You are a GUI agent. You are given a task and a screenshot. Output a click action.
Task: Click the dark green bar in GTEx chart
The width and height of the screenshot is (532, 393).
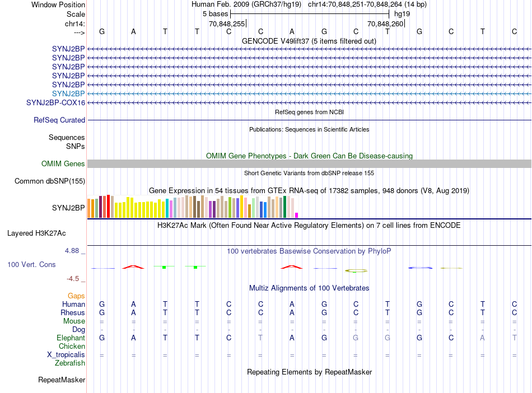point(285,207)
